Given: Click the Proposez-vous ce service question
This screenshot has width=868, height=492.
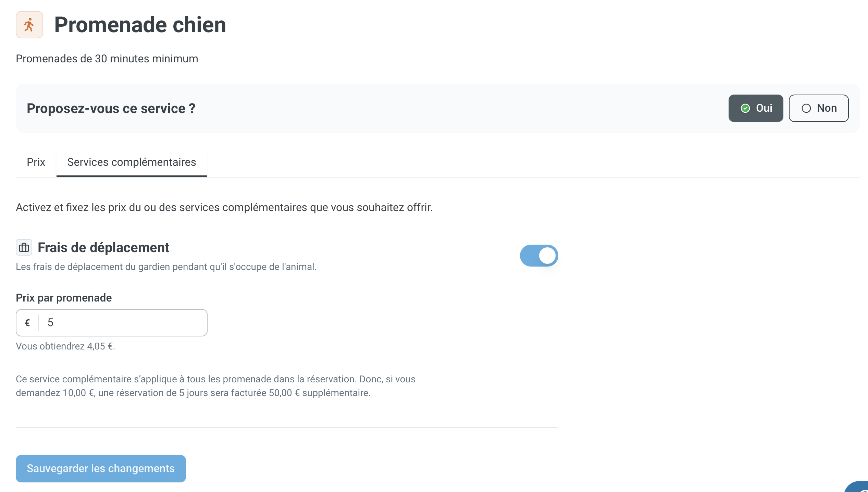Looking at the screenshot, I should click(x=111, y=108).
